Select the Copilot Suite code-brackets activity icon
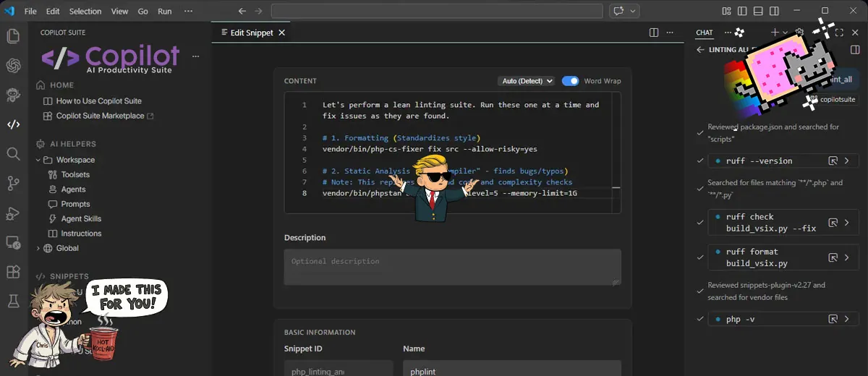This screenshot has height=376, width=868. (x=13, y=124)
